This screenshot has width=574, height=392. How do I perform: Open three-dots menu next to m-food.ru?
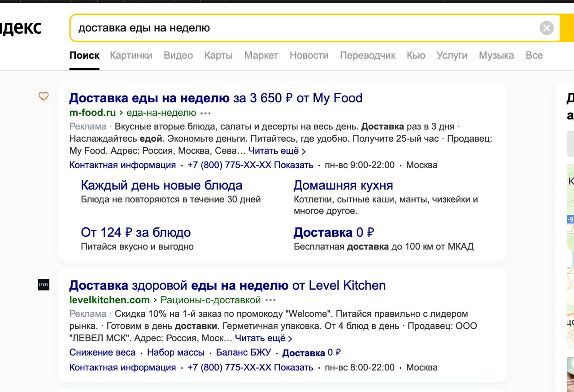tap(206, 113)
